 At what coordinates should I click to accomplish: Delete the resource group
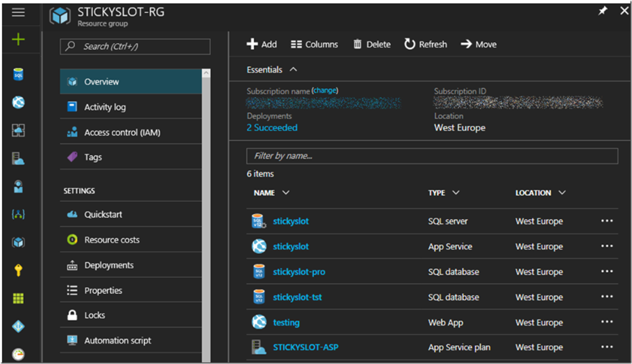(372, 44)
